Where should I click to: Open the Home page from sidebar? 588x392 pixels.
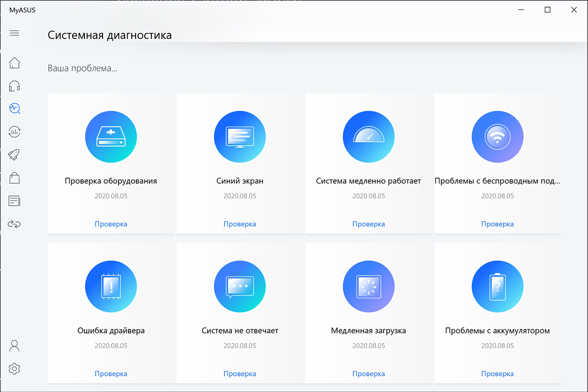click(x=14, y=63)
